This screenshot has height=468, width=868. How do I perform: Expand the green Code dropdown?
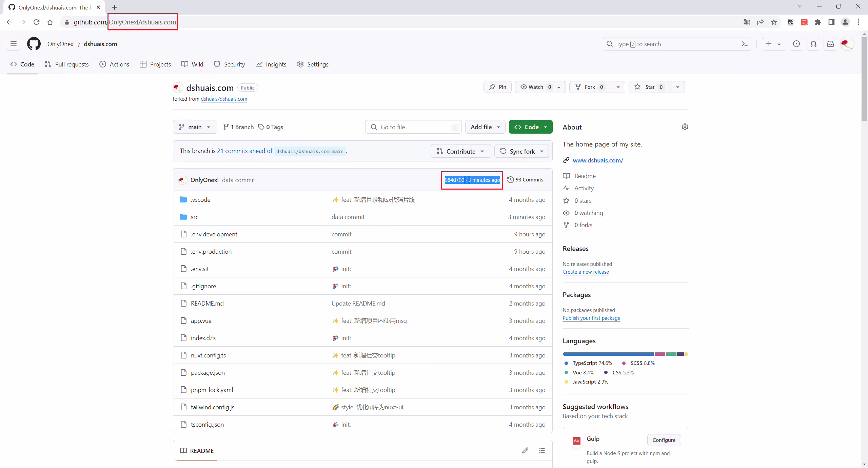click(x=531, y=127)
